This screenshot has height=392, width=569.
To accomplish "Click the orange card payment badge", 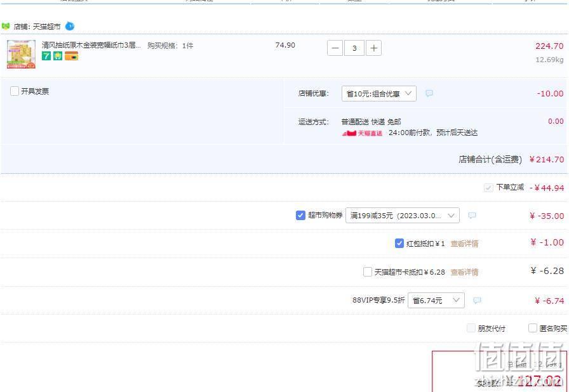I will point(72,56).
